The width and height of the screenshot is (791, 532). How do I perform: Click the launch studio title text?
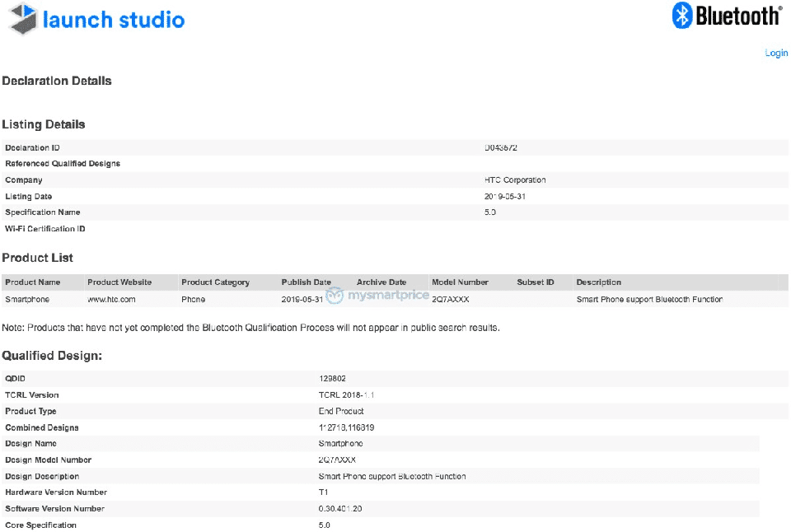pyautogui.click(x=114, y=20)
